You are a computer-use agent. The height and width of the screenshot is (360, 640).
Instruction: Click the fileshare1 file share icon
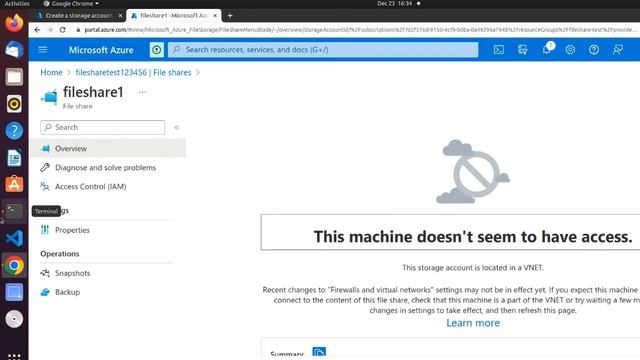point(49,97)
